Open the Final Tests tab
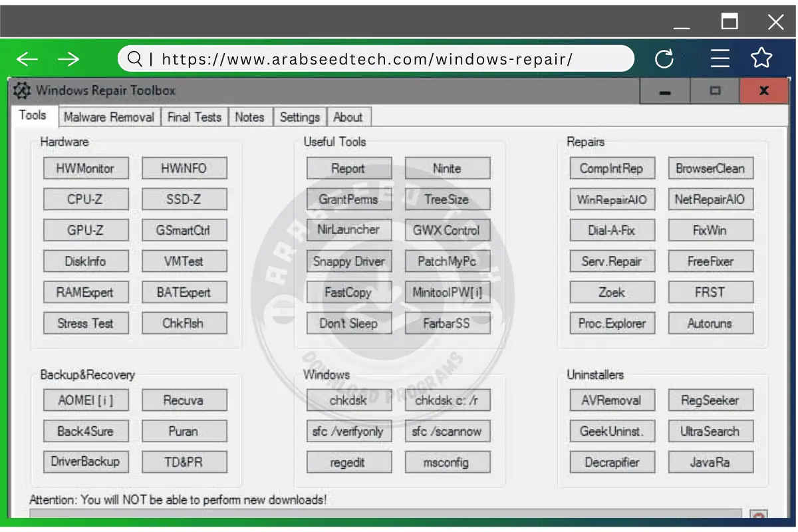The image size is (798, 532). 194,117
